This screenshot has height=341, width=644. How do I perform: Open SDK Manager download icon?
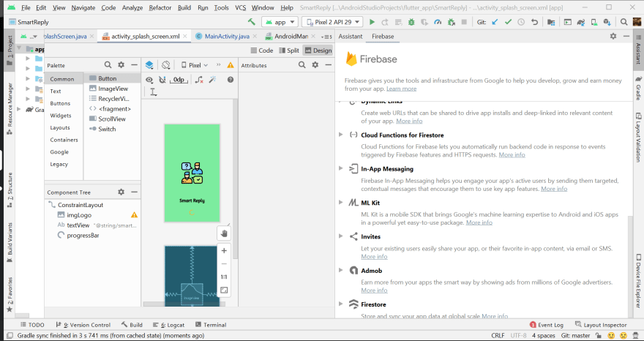pos(607,22)
